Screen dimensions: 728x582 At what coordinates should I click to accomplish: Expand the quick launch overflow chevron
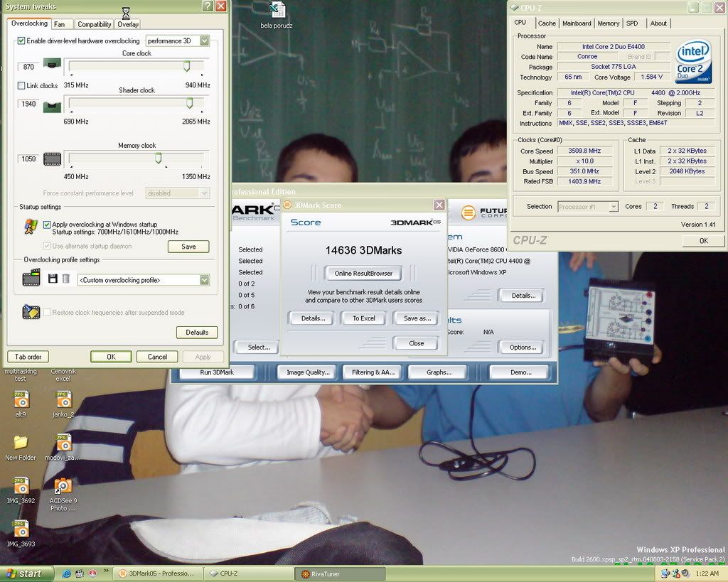click(x=107, y=571)
